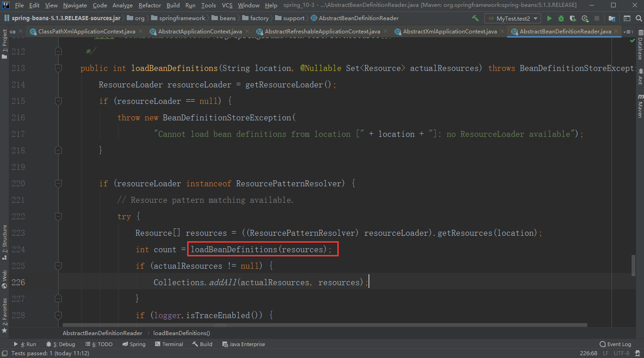Collapse the fold marker at line 225
The height and width of the screenshot is (358, 644).
click(x=58, y=266)
